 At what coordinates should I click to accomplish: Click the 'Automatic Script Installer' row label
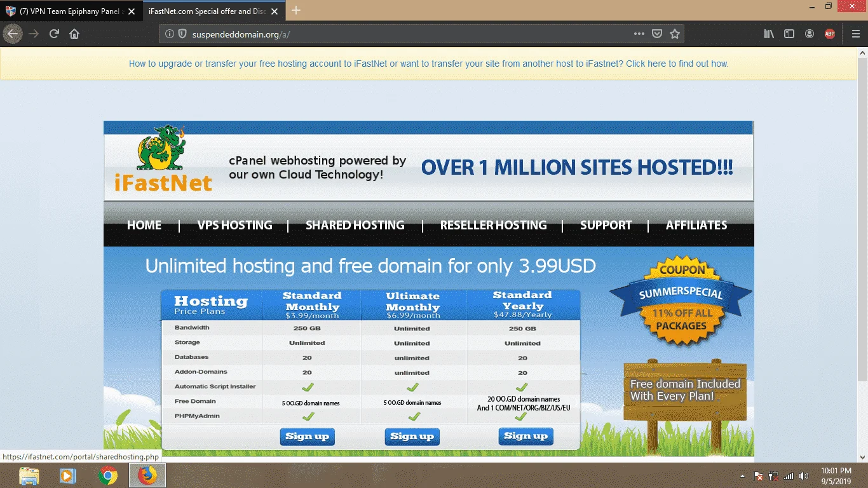pos(215,386)
